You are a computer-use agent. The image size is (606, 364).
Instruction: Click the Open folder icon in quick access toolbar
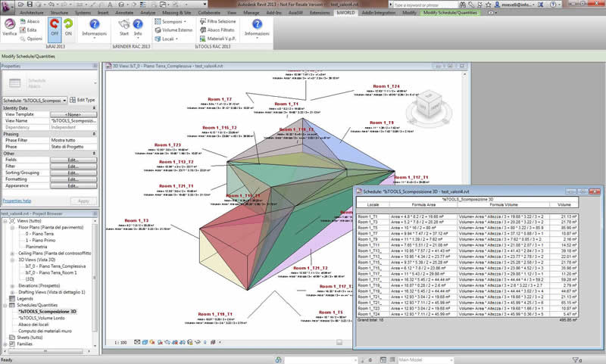pos(21,5)
